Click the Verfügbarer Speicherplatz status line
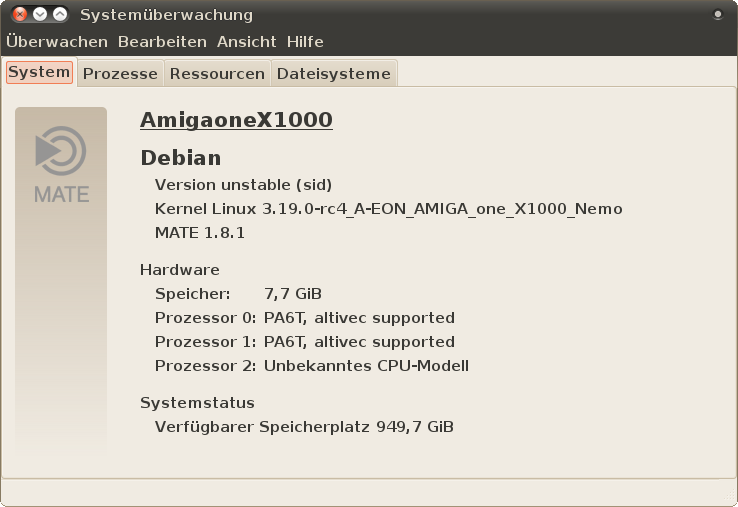The width and height of the screenshot is (738, 507). 304,427
